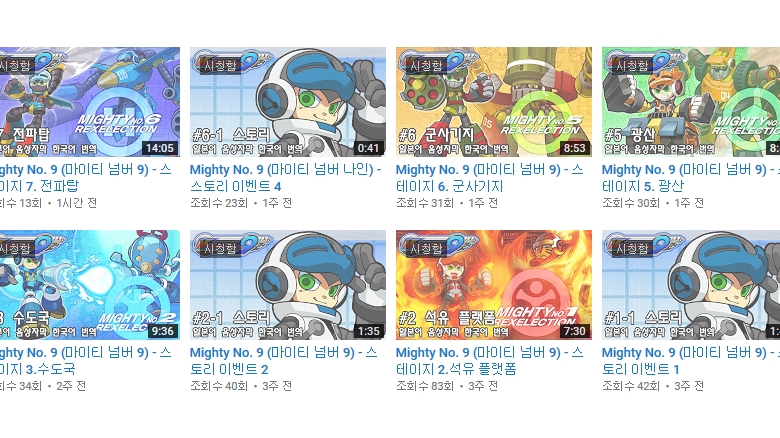Screen dimensions: 780x438
Task: Open the #5 광산 video thumbnail
Action: (691, 102)
